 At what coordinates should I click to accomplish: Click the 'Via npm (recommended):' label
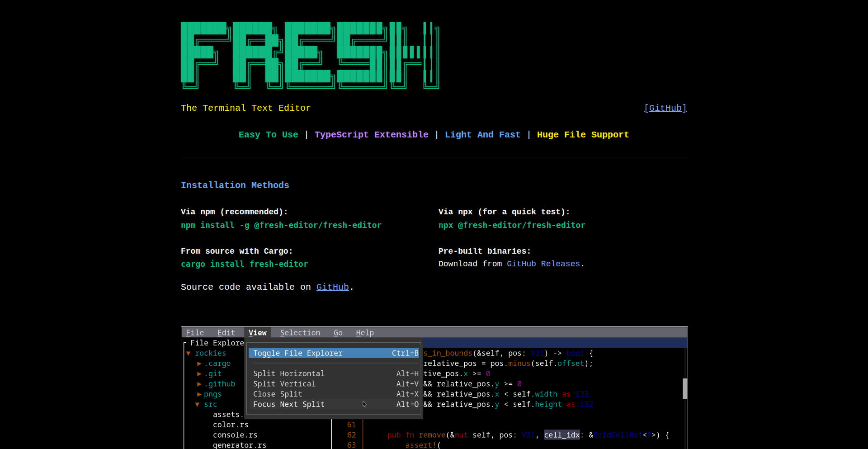tap(234, 212)
